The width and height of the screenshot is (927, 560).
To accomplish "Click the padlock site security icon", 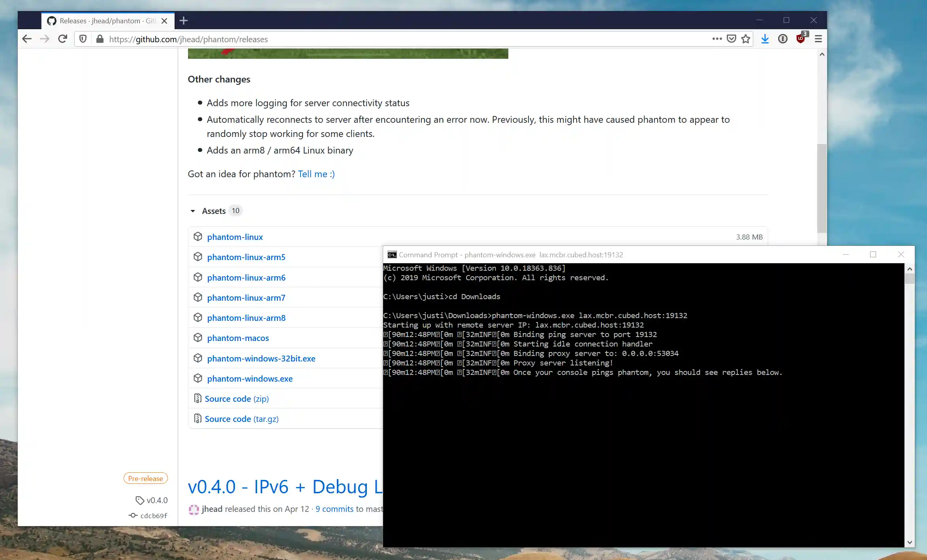I will [100, 39].
